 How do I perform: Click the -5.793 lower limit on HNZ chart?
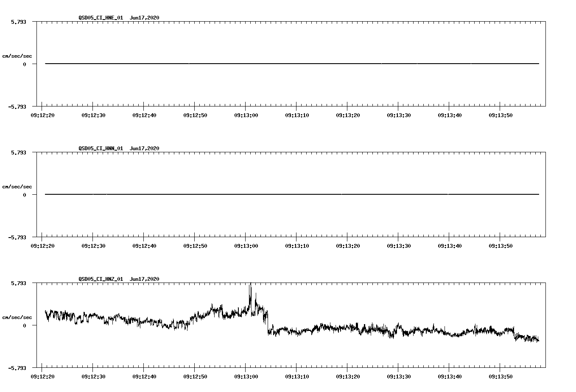(17, 368)
